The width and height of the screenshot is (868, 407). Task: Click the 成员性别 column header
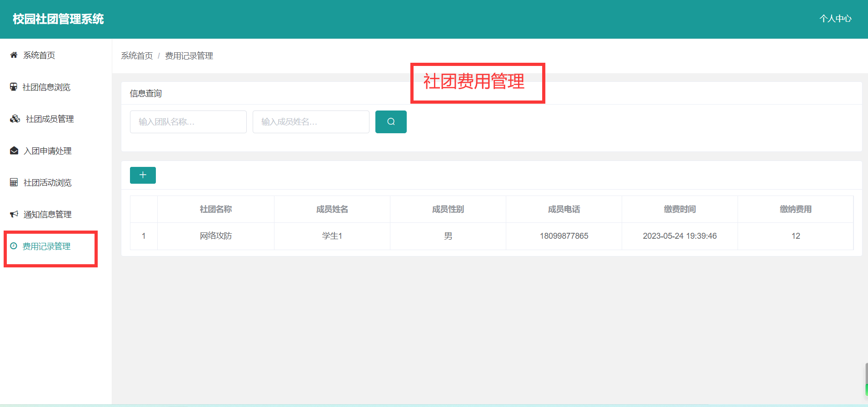[448, 209]
